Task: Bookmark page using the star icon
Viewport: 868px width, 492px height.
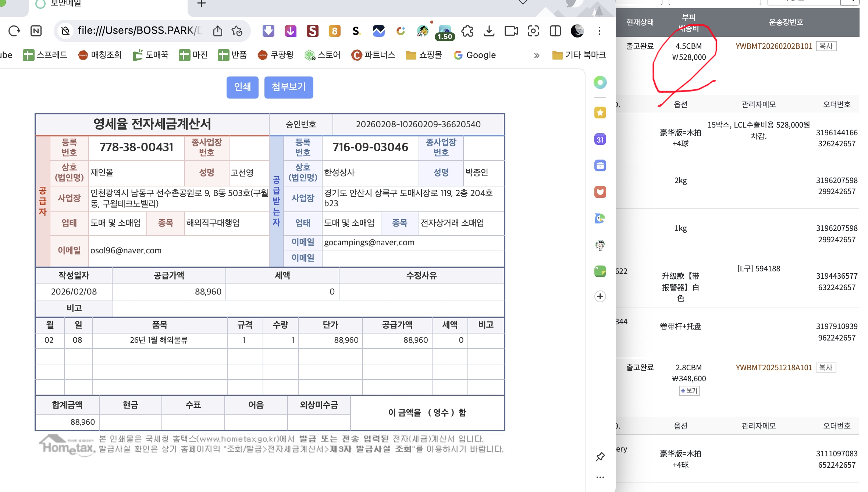Action: click(237, 31)
